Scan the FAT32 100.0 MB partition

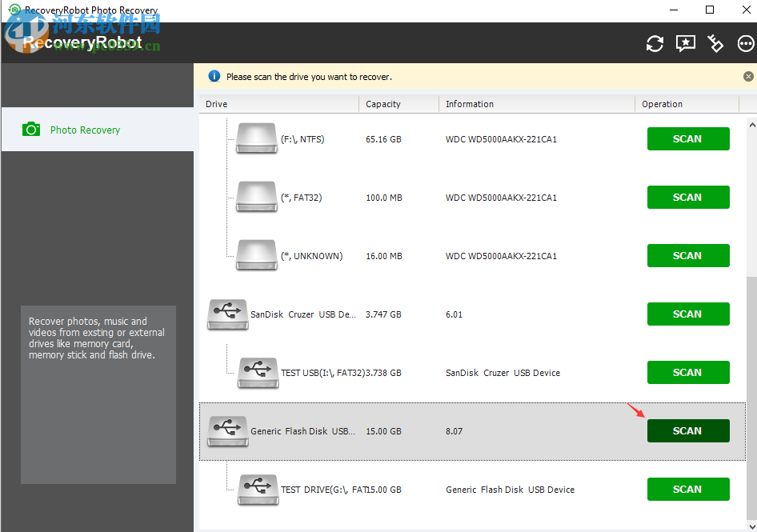click(x=688, y=198)
